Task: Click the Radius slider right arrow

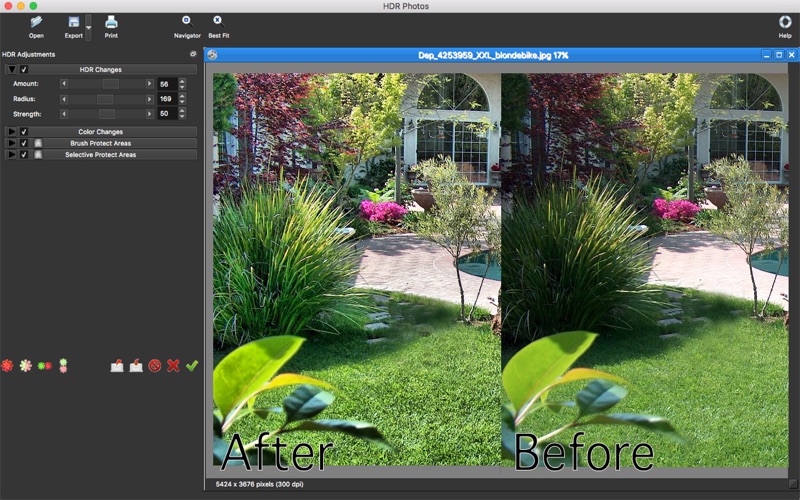Action: tap(149, 99)
